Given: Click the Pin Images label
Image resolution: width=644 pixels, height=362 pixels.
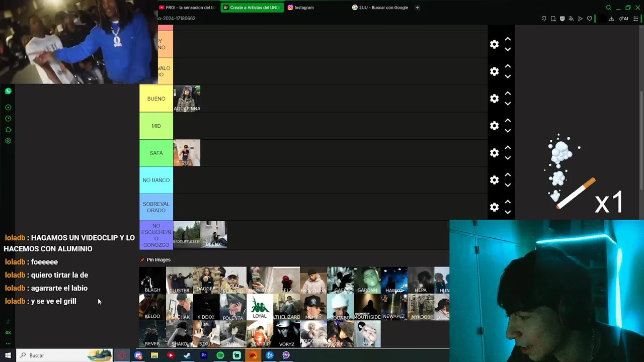Looking at the screenshot, I should [x=158, y=260].
